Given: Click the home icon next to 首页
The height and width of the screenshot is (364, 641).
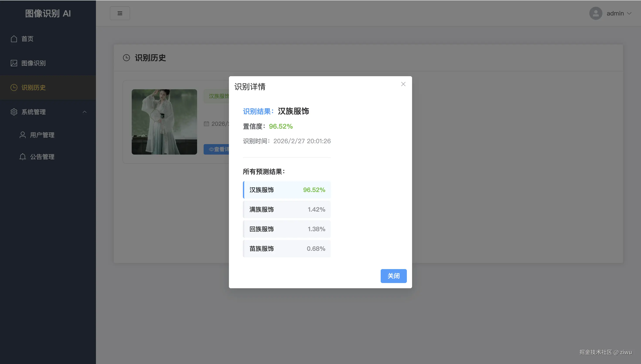Looking at the screenshot, I should (14, 39).
